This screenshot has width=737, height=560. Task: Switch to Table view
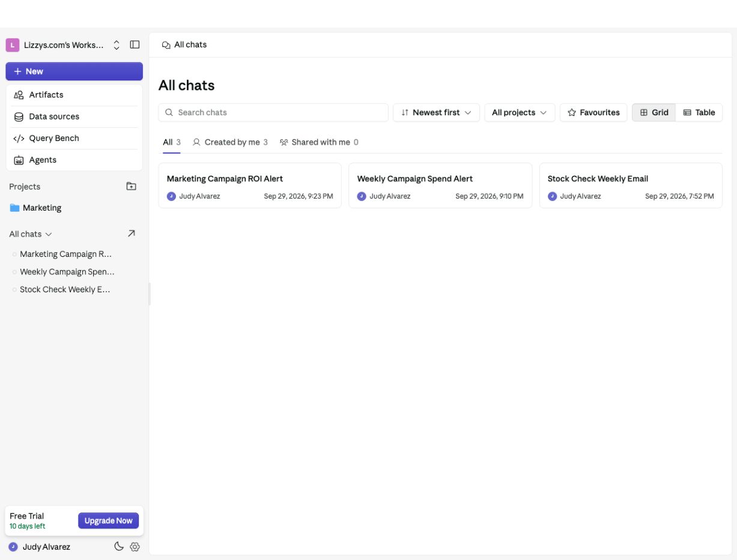699,112
